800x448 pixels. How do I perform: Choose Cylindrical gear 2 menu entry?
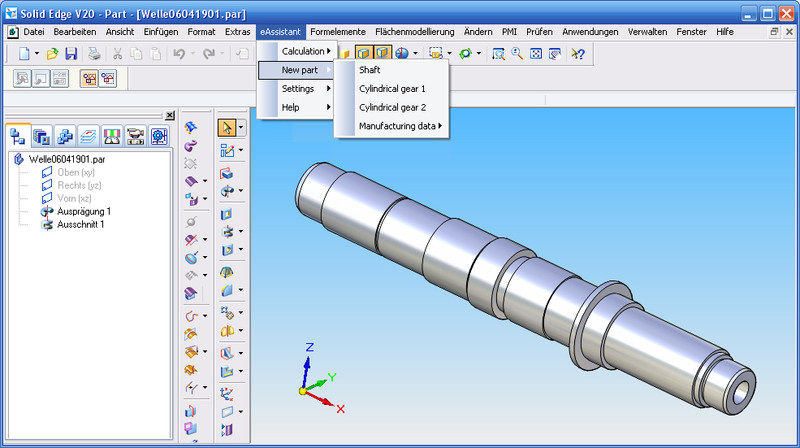[392, 107]
